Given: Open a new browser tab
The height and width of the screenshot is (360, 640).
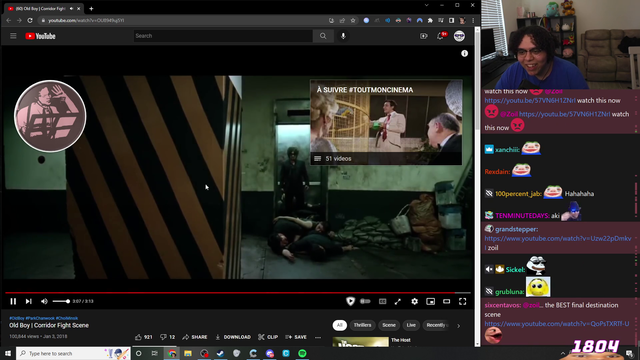Looking at the screenshot, I should coord(91,9).
